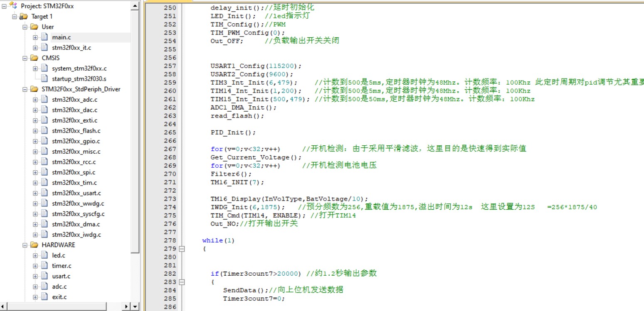Open stm32f0xx_usart.c in the project tree
This screenshot has height=311, width=644.
[x=76, y=193]
